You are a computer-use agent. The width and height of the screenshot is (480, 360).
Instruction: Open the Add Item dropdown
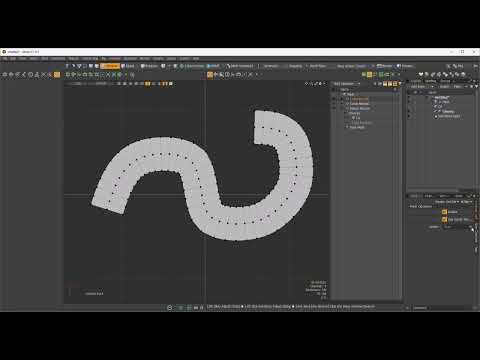pos(422,87)
